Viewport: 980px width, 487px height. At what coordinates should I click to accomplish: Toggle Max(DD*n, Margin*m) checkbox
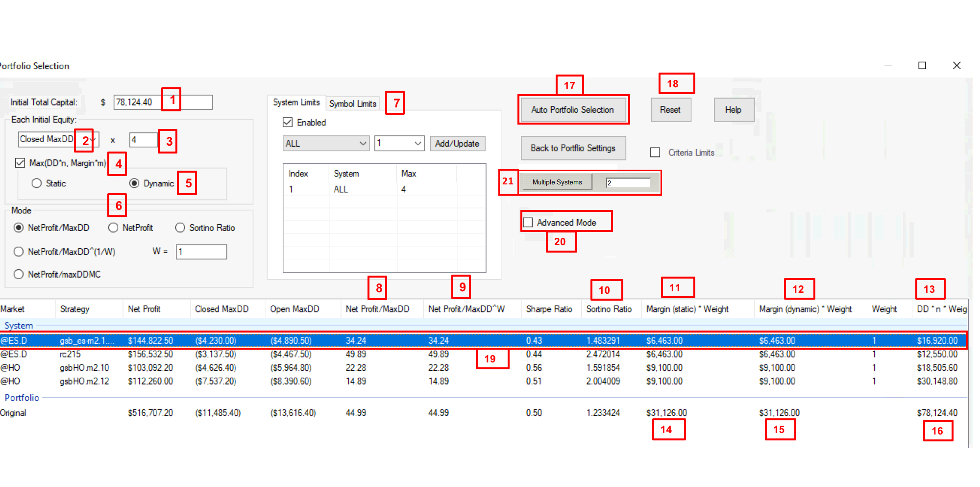pos(20,163)
